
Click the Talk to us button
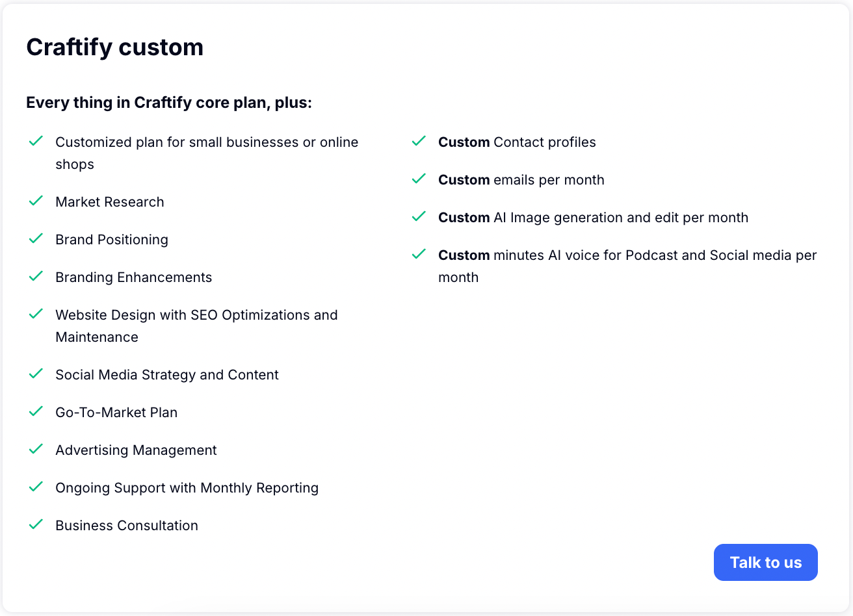(x=765, y=562)
